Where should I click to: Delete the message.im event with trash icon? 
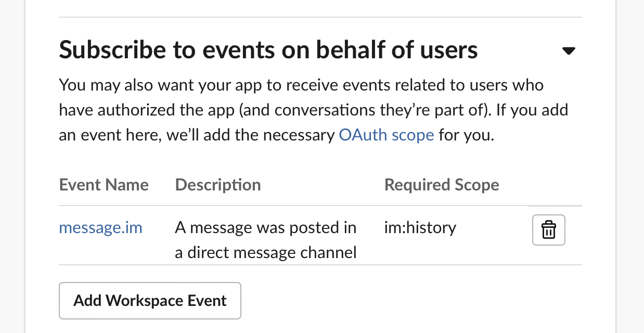coord(549,229)
